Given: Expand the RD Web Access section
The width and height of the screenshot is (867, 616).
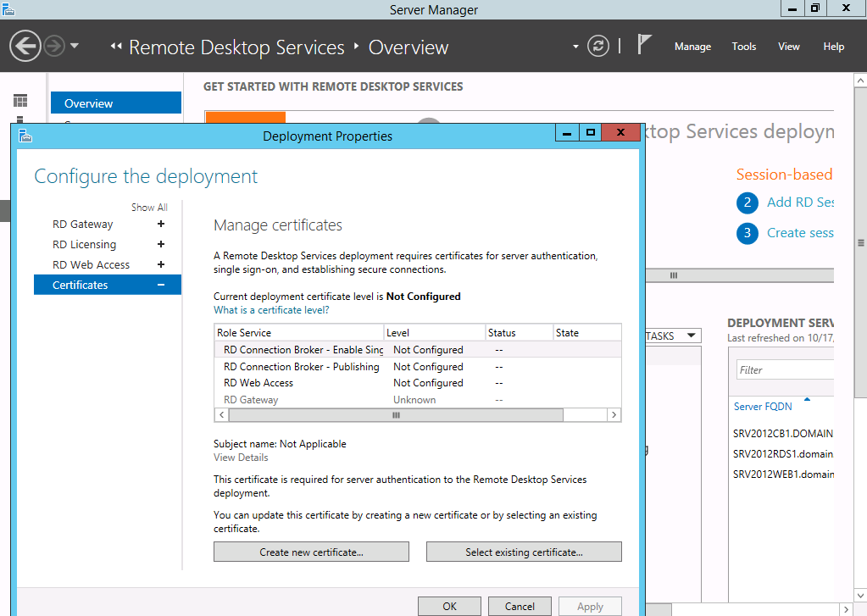Looking at the screenshot, I should pyautogui.click(x=161, y=265).
